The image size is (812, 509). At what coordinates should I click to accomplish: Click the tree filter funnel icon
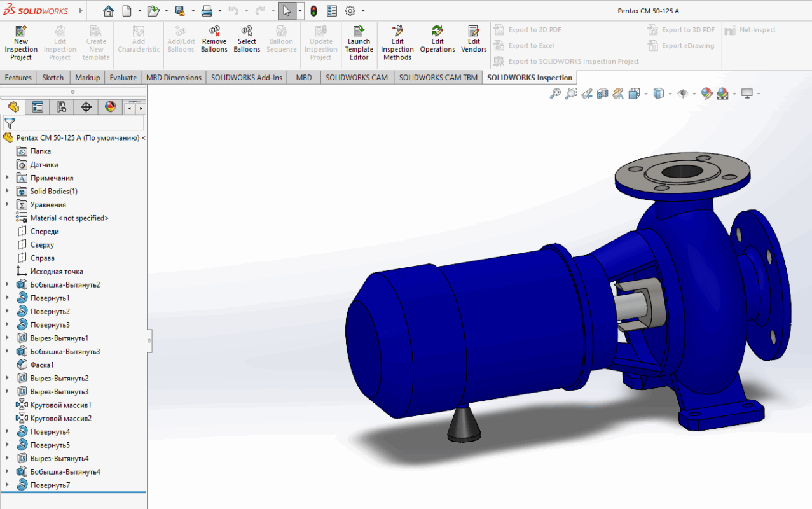click(10, 123)
